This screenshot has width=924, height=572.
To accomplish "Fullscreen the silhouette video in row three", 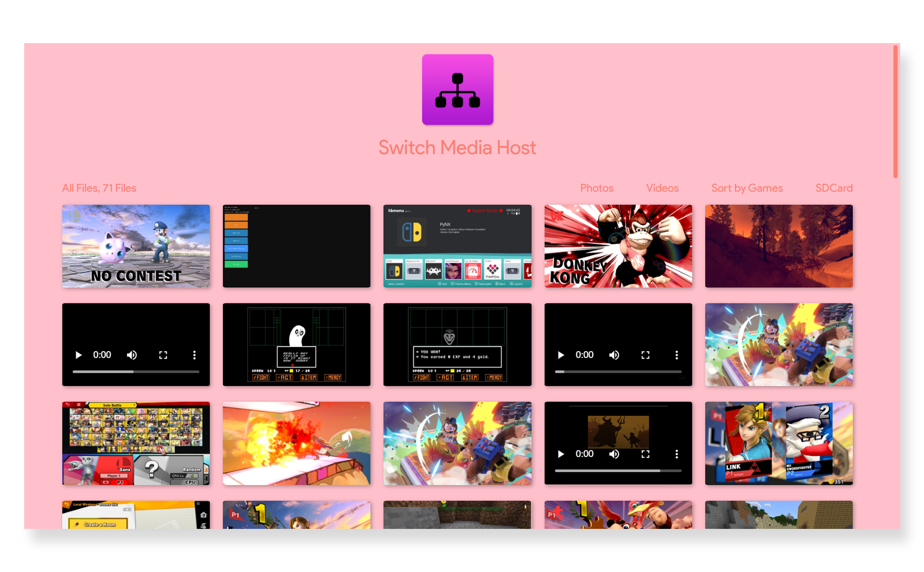I will pyautogui.click(x=645, y=454).
